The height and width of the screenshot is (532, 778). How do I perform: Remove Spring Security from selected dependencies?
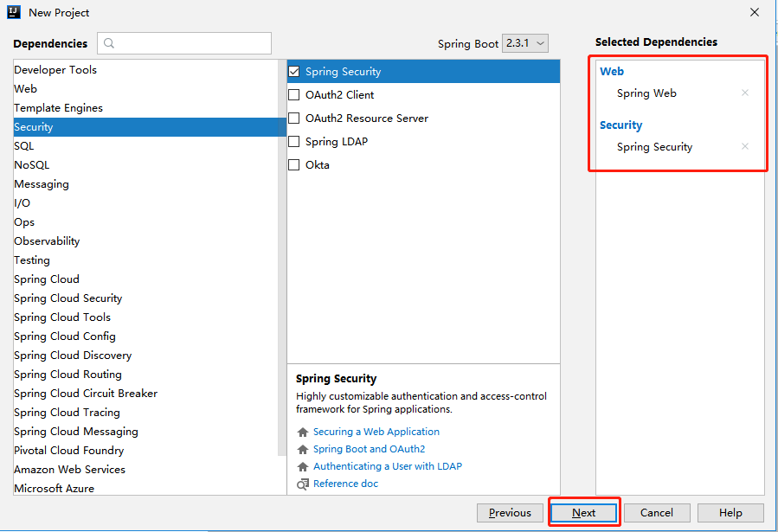(745, 146)
